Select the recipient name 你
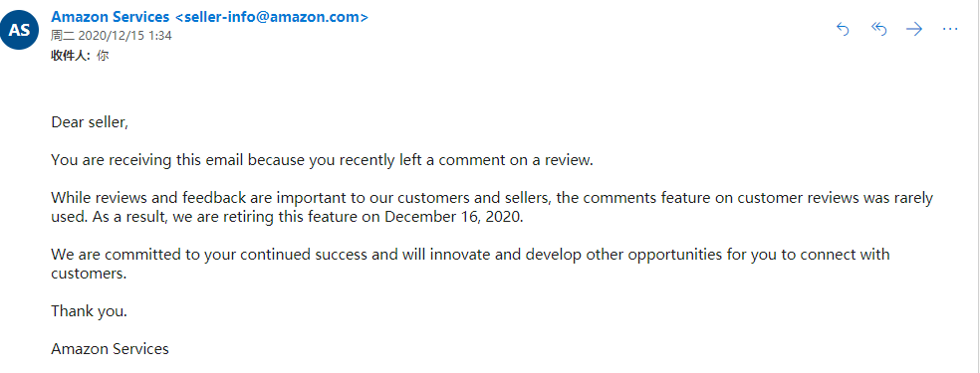 point(103,55)
